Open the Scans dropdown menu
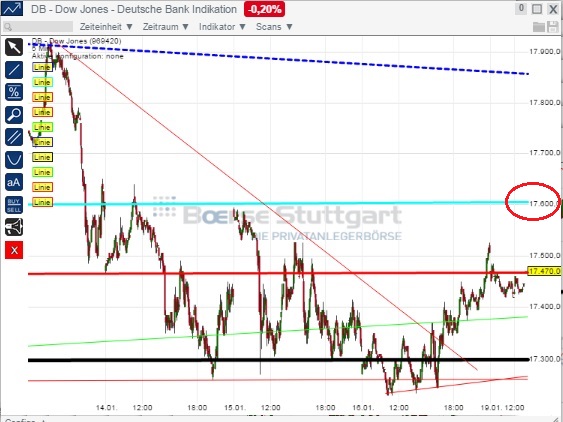Image resolution: width=563 pixels, height=422 pixels. coord(274,27)
